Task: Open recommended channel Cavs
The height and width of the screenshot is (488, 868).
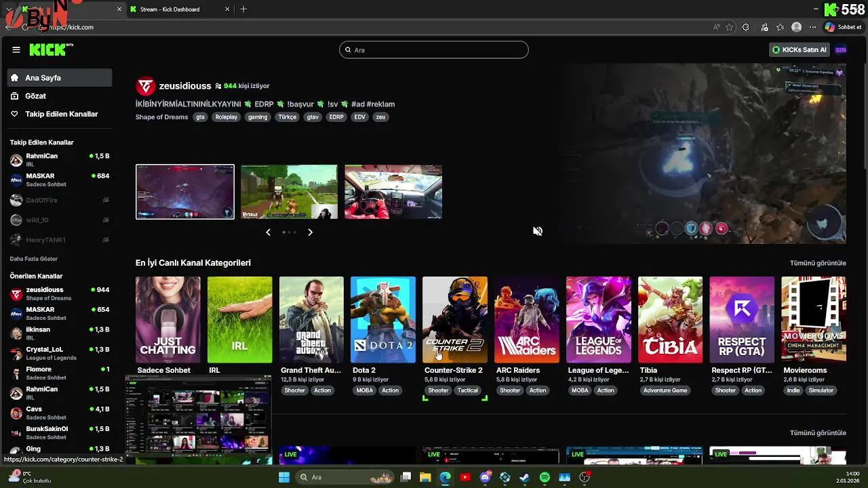Action: point(60,413)
